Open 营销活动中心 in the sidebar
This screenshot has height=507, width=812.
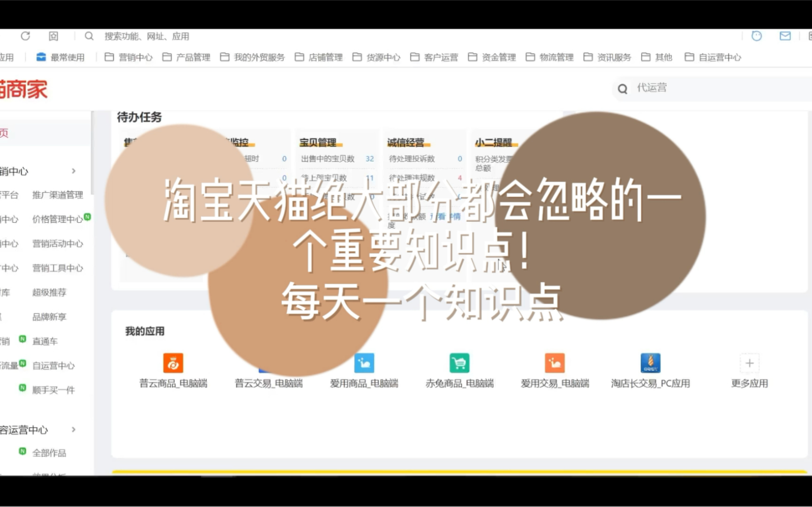[57, 244]
